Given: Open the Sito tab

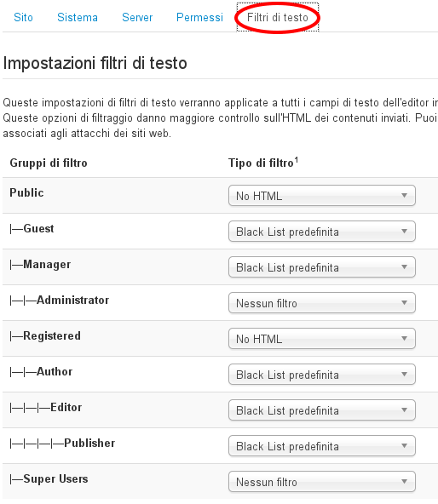Looking at the screenshot, I should [x=23, y=17].
